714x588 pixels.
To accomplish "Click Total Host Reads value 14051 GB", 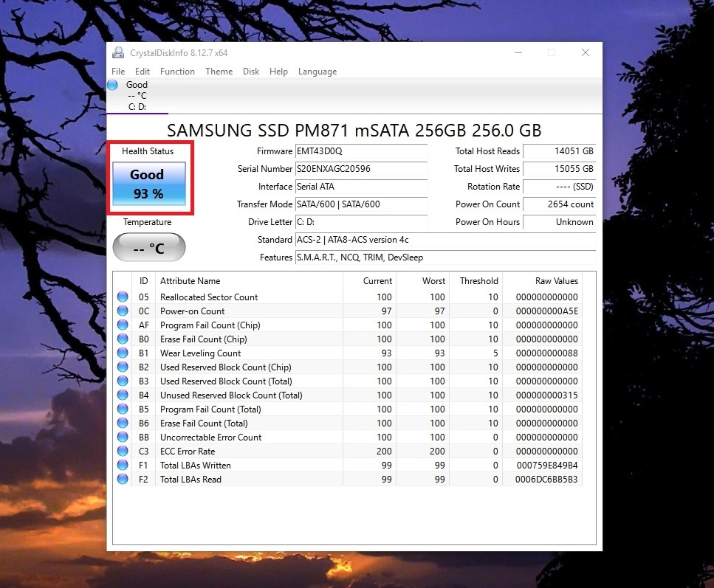I will tap(559, 151).
